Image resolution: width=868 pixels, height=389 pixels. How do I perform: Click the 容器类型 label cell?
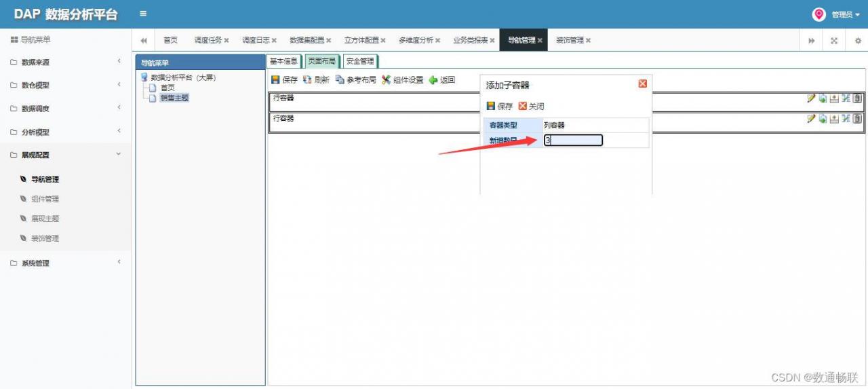tap(513, 126)
